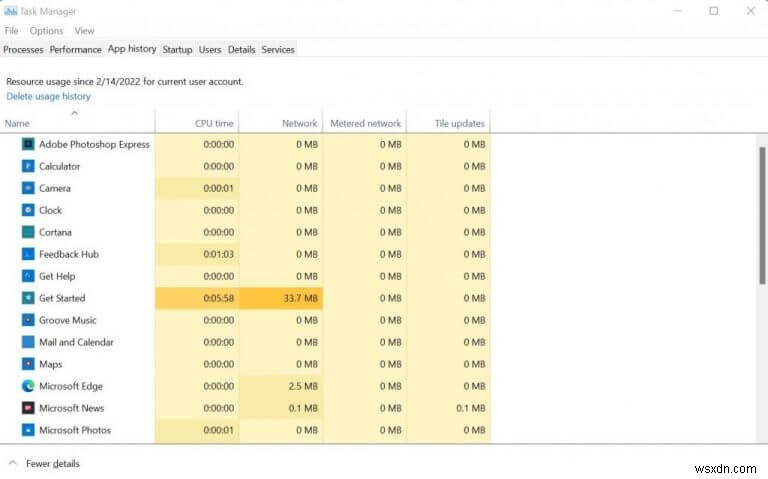Switch to the Processes tab
Screen dimensions: 768x479
click(23, 49)
